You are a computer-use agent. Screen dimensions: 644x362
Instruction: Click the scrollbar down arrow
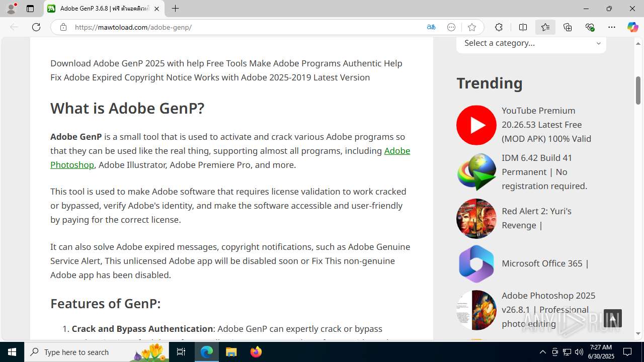[x=638, y=333]
